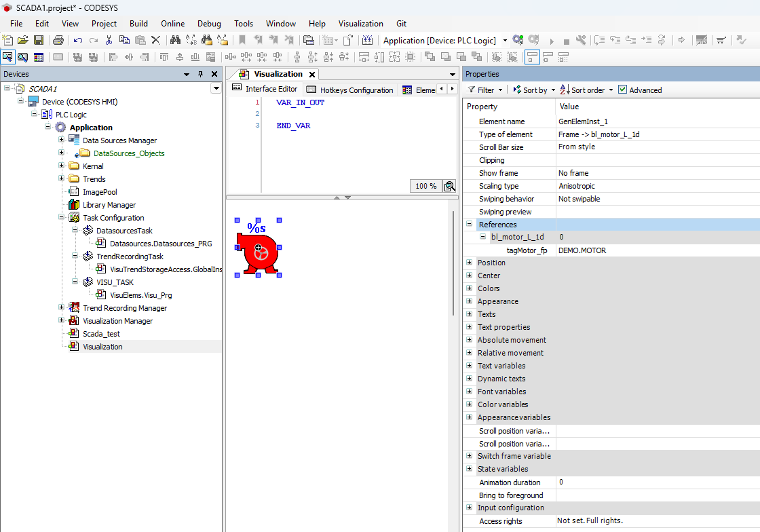Screen dimensions: 760x532
Task: Open a project with the folder icon
Action: click(23, 40)
